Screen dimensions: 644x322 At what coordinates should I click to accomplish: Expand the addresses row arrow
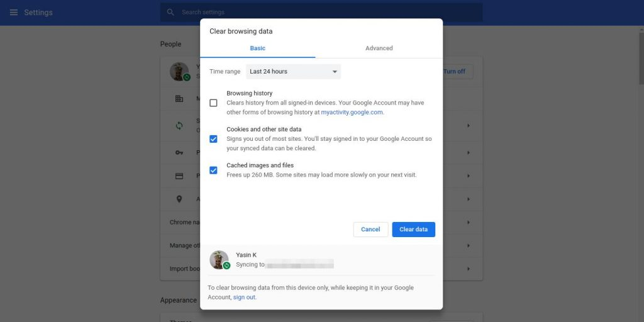click(x=468, y=199)
